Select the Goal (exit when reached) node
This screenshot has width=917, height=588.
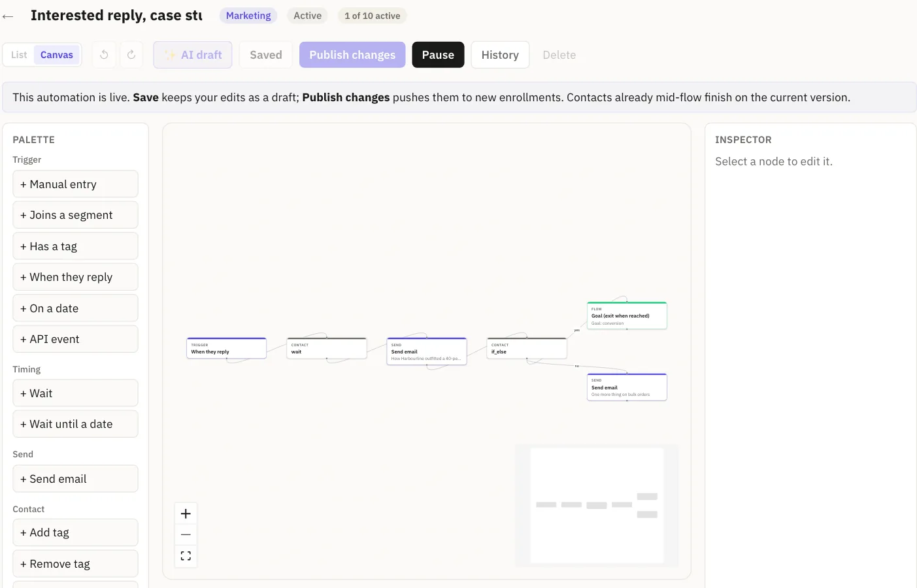[627, 316]
